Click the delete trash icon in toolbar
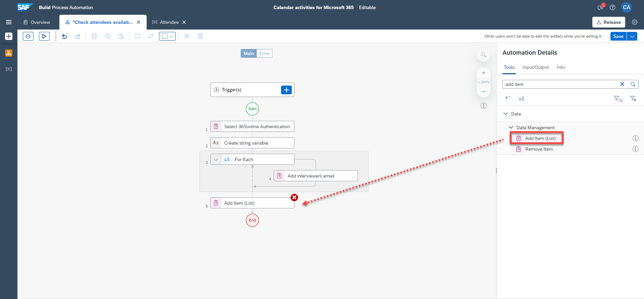The height and width of the screenshot is (299, 644). pos(200,36)
